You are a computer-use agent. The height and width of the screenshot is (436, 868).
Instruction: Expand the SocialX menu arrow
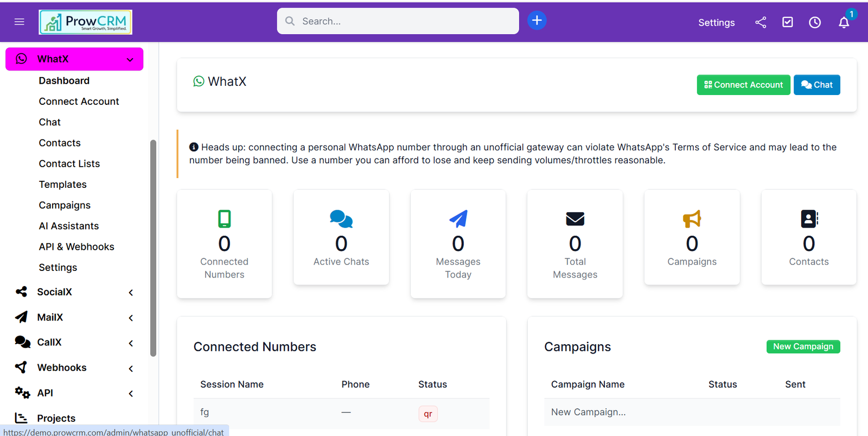[x=131, y=293]
